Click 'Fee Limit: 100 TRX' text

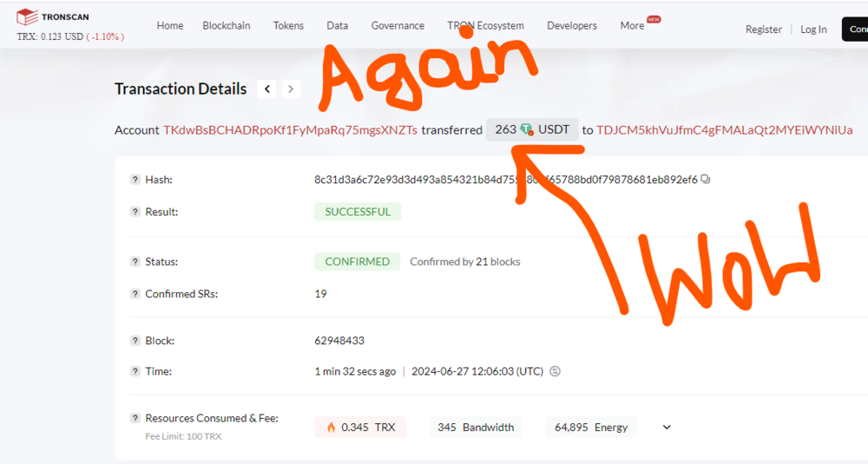(183, 436)
